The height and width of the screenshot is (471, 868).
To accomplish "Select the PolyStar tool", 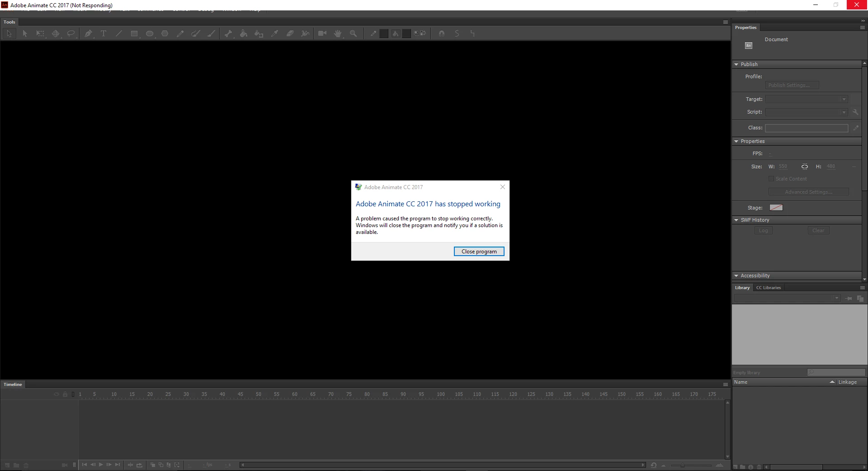I will coord(165,33).
